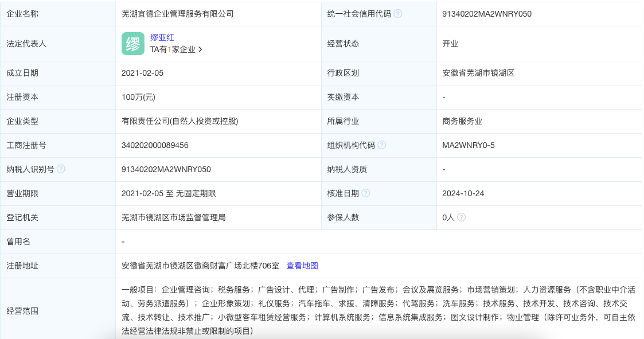
Task: Click the help icon beside 纳税人识别号 label
Action: tap(61, 169)
